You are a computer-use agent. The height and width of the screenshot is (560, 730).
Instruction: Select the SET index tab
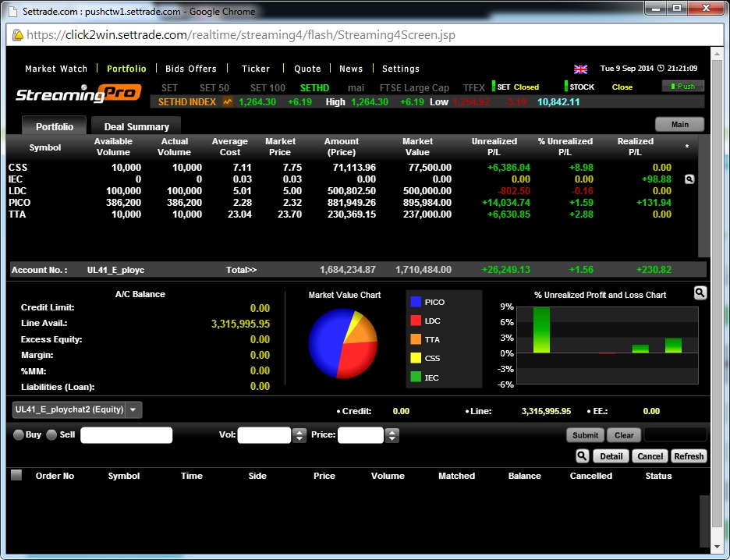169,87
